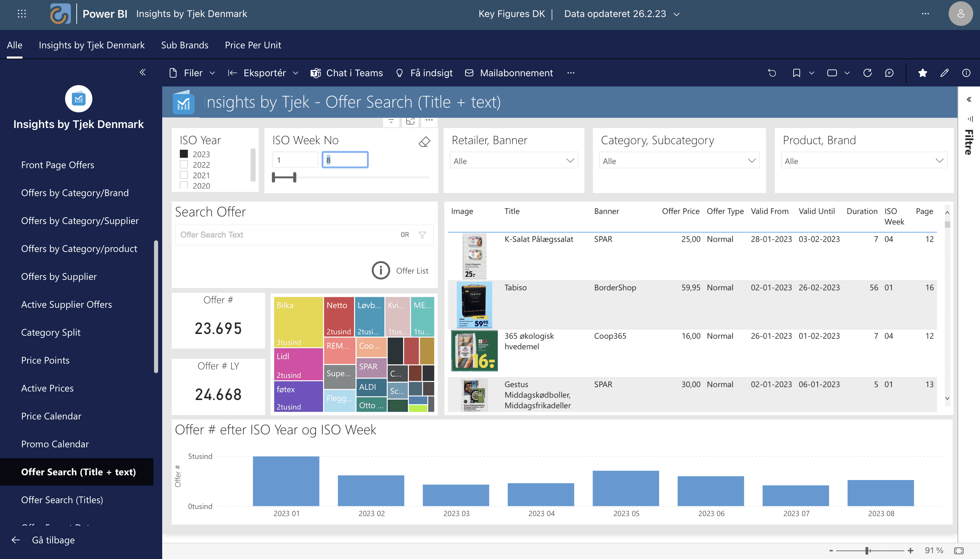
Task: Expand the Category, Subcategory dropdown
Action: [x=678, y=161]
